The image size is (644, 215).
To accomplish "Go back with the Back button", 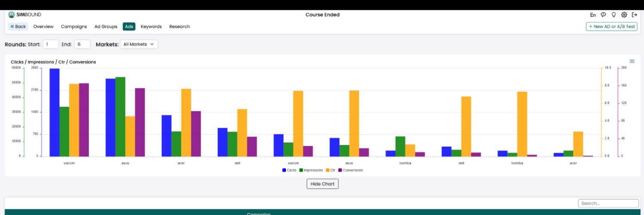I will (x=18, y=27).
